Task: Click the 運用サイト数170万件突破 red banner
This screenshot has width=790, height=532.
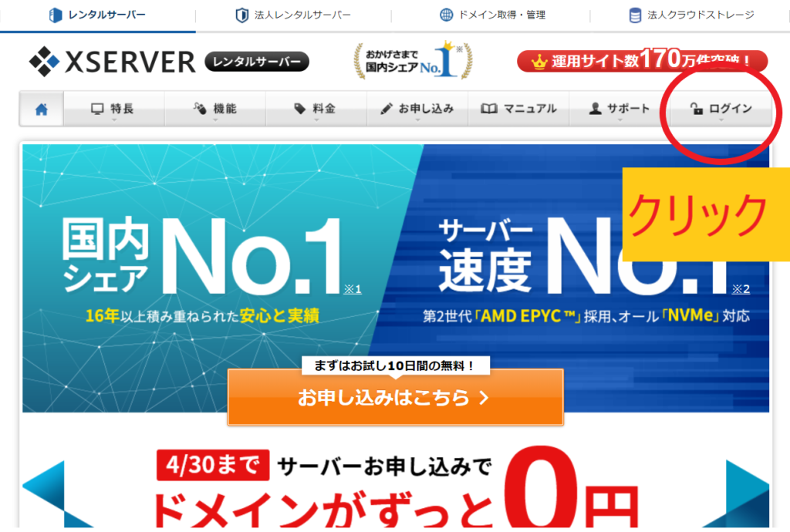Action: 643,61
